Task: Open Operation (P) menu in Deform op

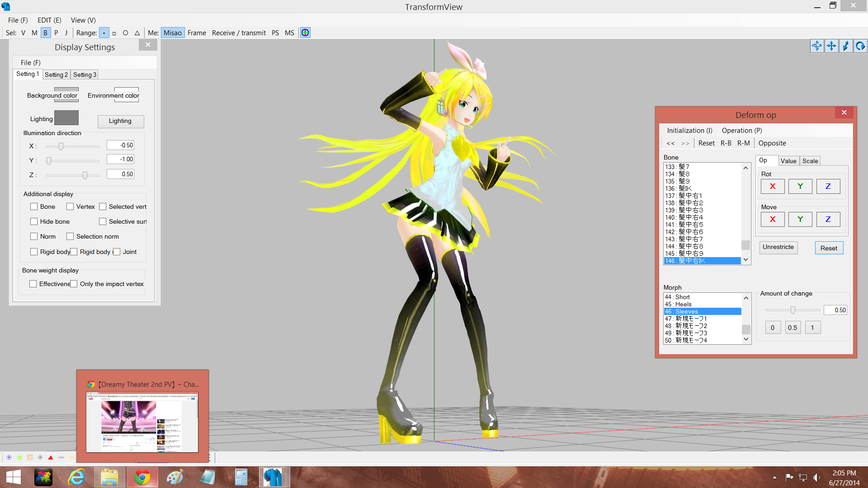Action: [742, 130]
